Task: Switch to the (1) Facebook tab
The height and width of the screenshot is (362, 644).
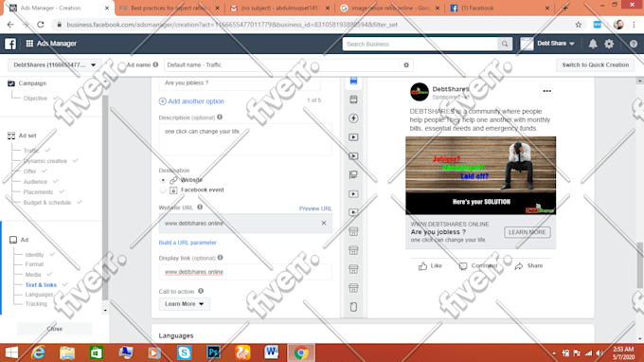Action: (x=499, y=9)
